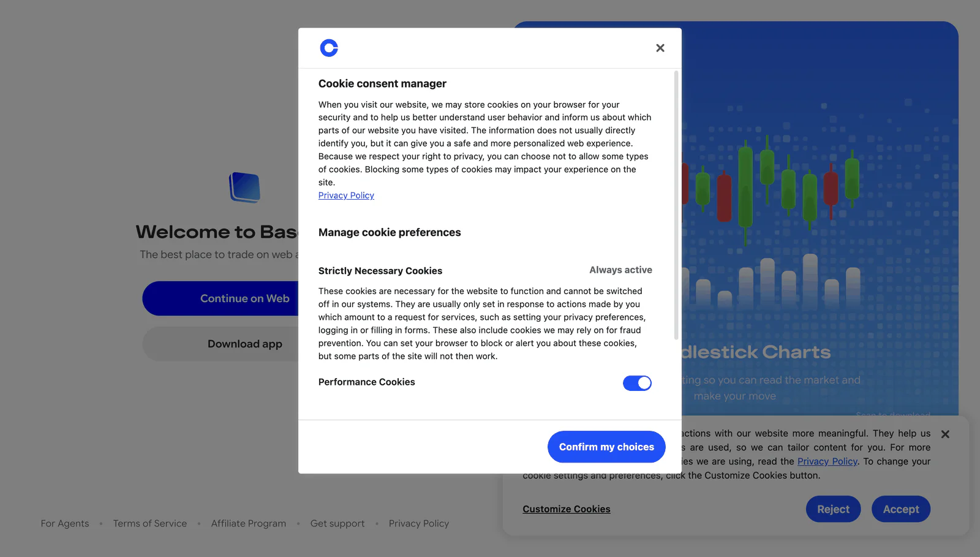The width and height of the screenshot is (980, 557).
Task: Open Terms of Service footer link
Action: tap(150, 523)
